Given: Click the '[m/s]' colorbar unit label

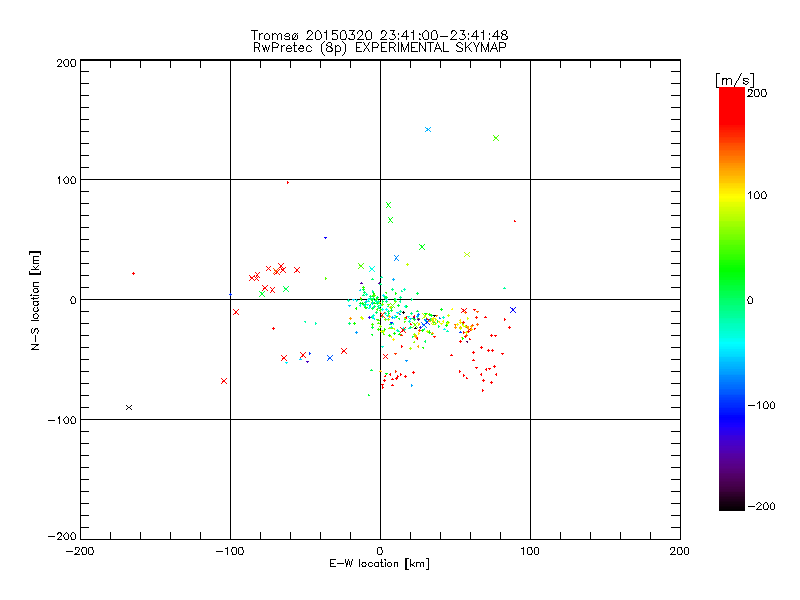Looking at the screenshot, I should point(734,80).
